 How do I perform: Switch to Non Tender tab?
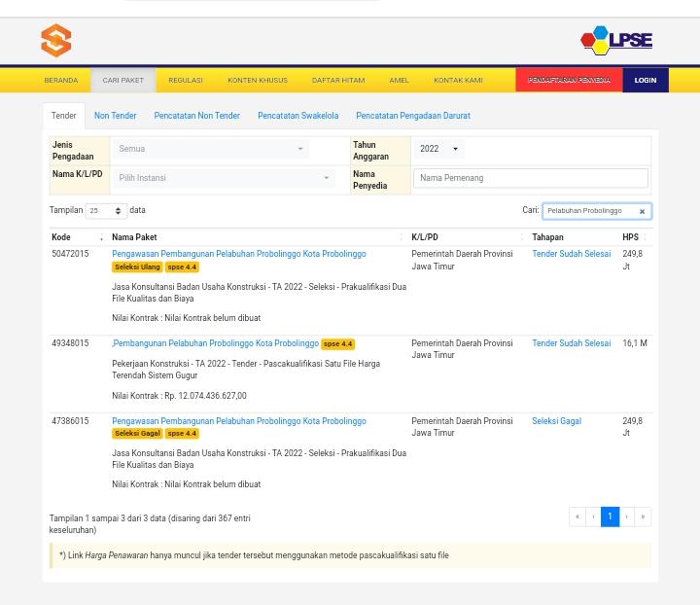115,116
